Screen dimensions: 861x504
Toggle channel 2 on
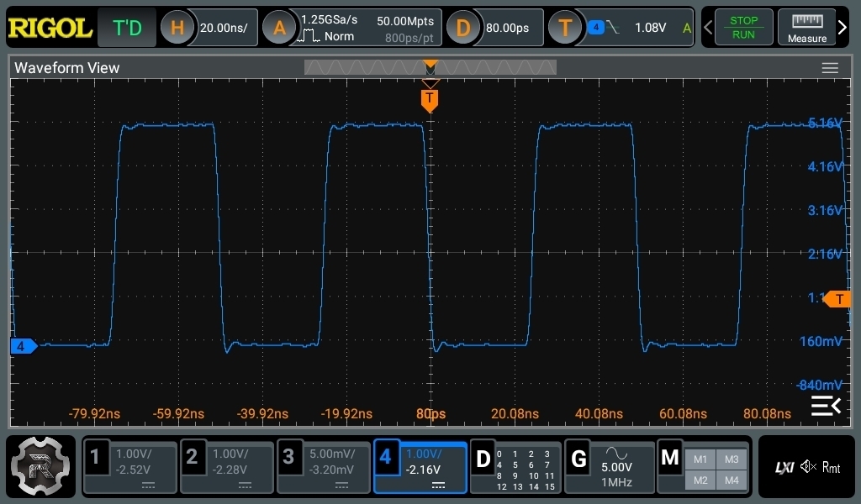pyautogui.click(x=192, y=457)
